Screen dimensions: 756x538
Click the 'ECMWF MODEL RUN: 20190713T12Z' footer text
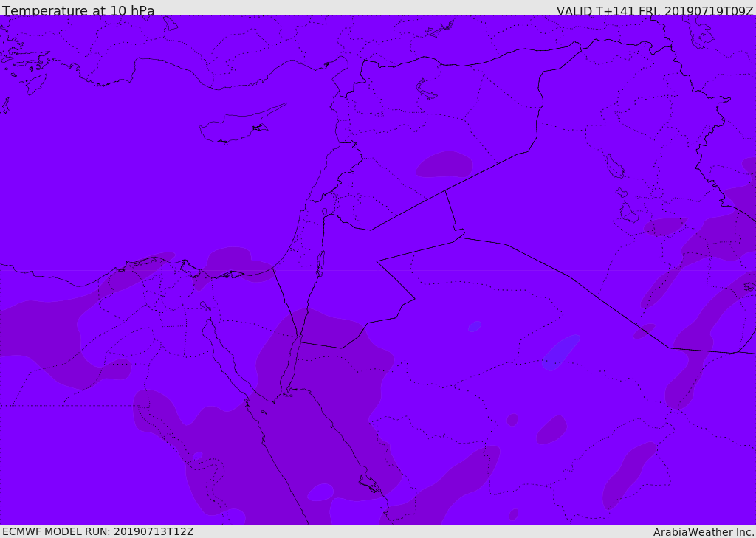click(x=98, y=531)
